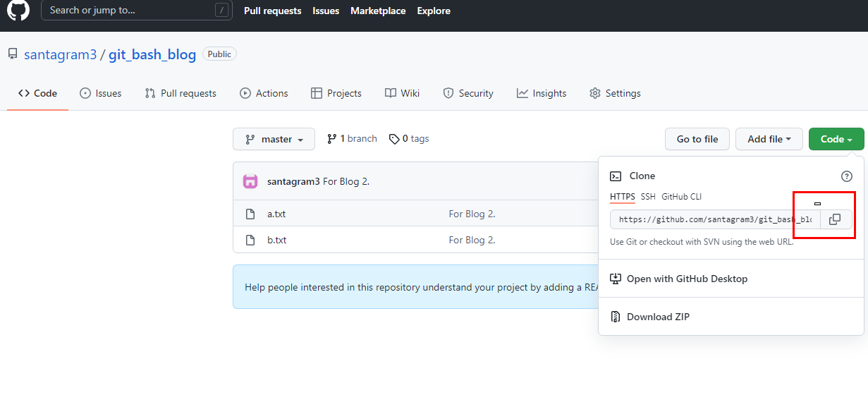The image size is (868, 414).
Task: Select the SSH clone option
Action: click(x=648, y=197)
